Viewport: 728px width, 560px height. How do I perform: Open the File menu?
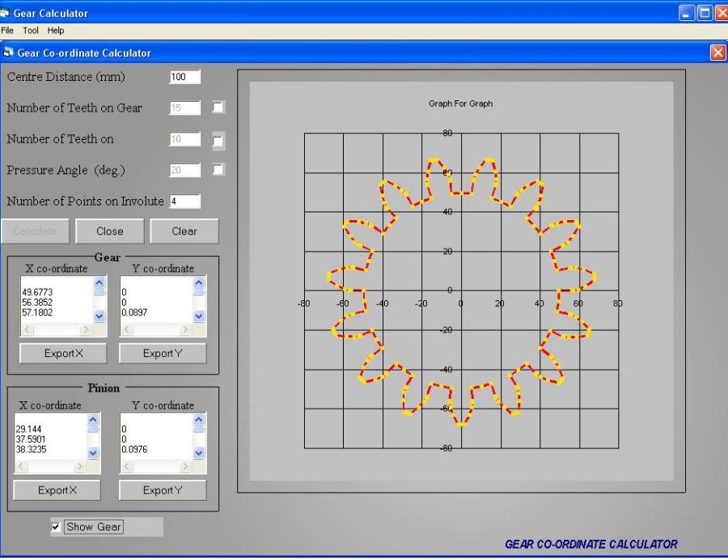[8, 30]
